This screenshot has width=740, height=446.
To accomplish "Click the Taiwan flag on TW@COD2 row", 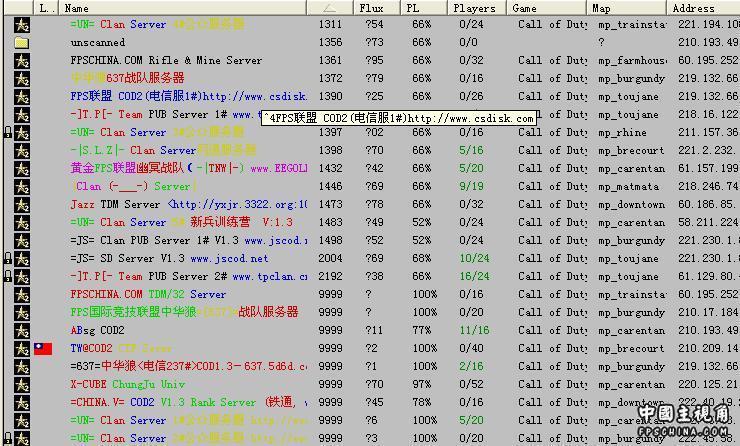I will point(43,349).
